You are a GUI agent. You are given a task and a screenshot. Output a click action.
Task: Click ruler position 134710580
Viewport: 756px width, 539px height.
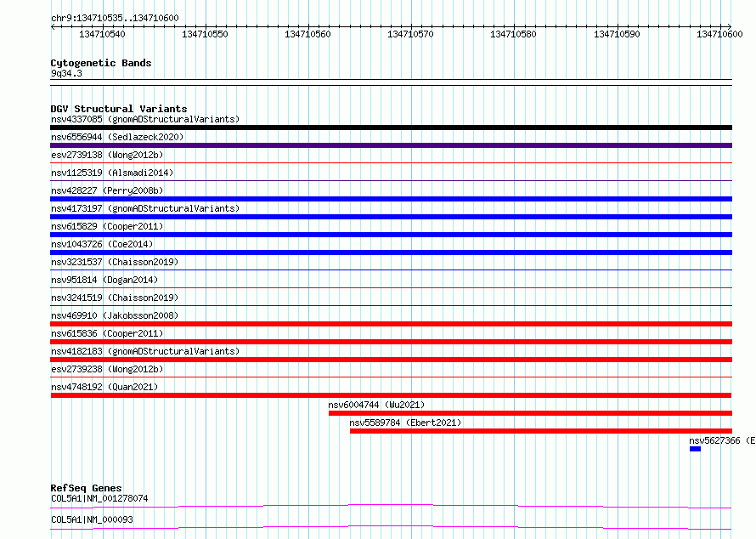point(513,34)
